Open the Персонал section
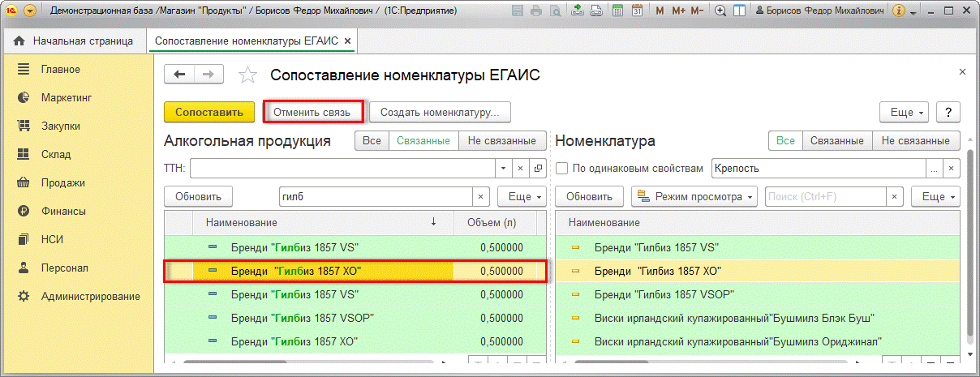 [65, 268]
